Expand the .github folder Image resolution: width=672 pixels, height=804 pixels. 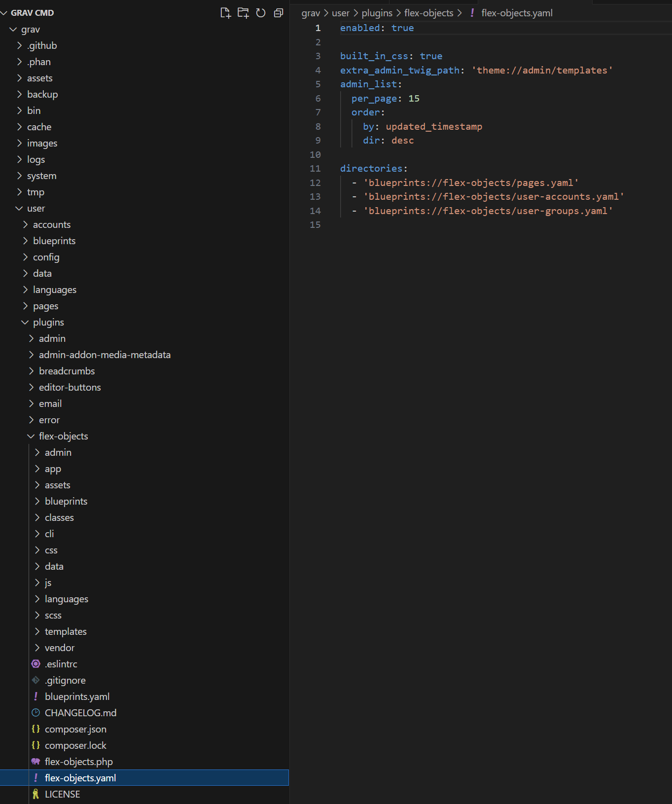[19, 45]
